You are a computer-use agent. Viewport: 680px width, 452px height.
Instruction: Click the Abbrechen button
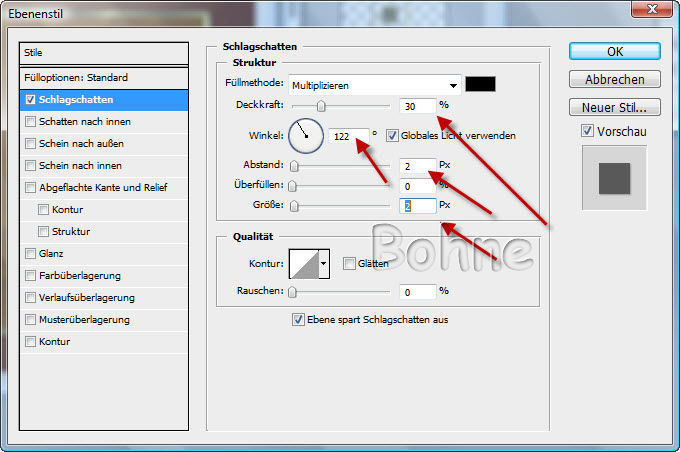coord(614,79)
